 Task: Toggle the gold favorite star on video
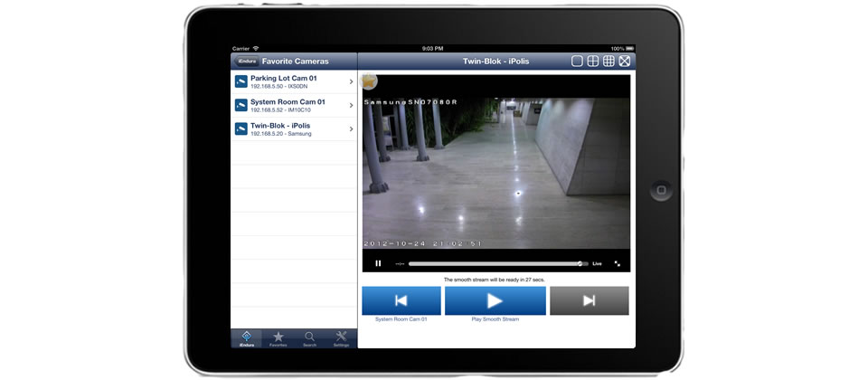pos(369,81)
